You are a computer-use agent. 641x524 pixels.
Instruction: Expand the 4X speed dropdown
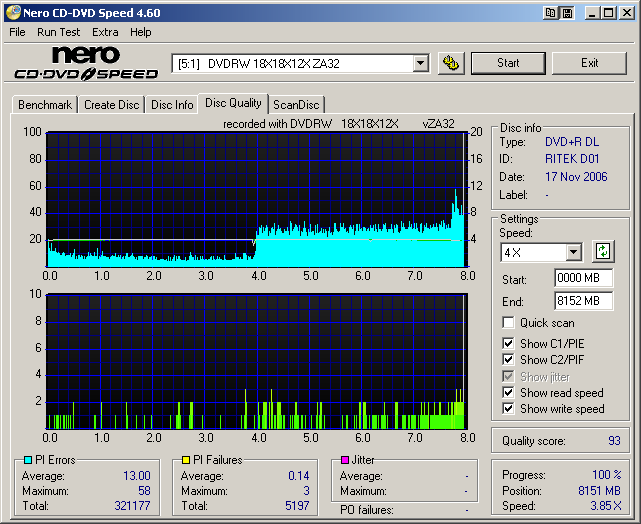click(573, 253)
